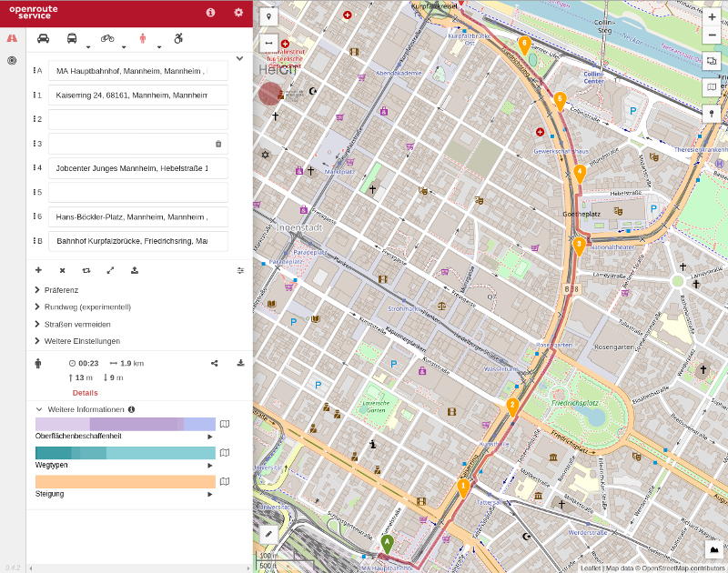Zoom in on the map
Viewport: 728px width, 573px height.
coord(712,17)
